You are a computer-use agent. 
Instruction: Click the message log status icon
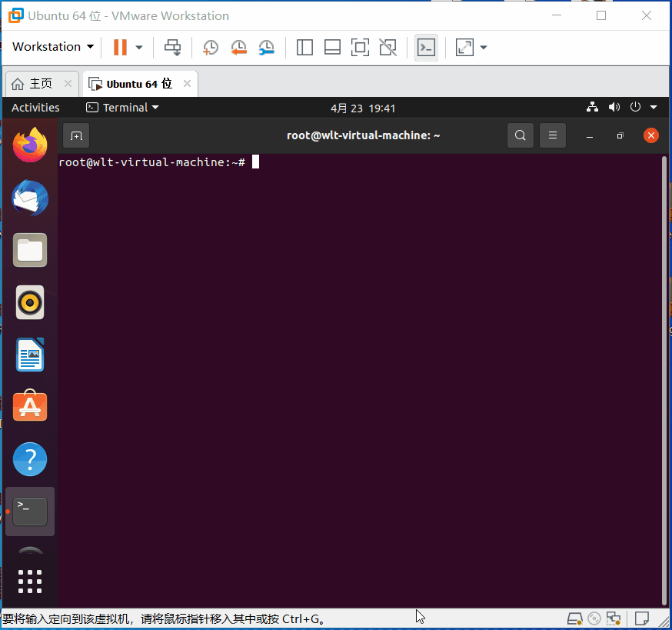(641, 619)
